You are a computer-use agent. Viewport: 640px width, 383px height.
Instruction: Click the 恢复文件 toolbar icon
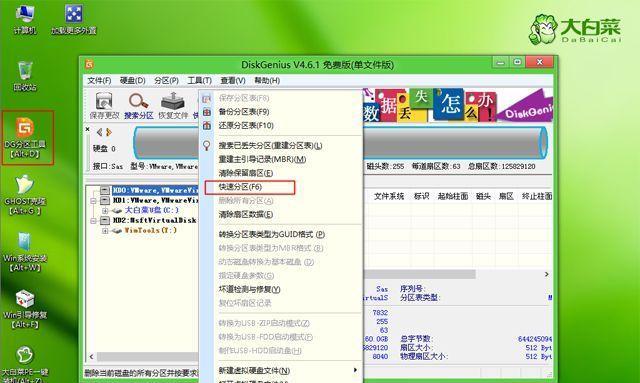point(173,106)
